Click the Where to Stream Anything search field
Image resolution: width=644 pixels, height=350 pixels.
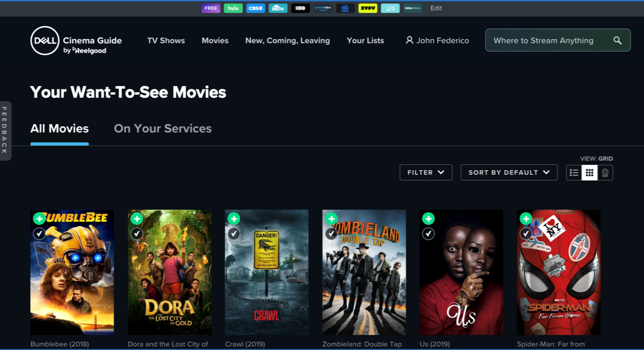(558, 40)
